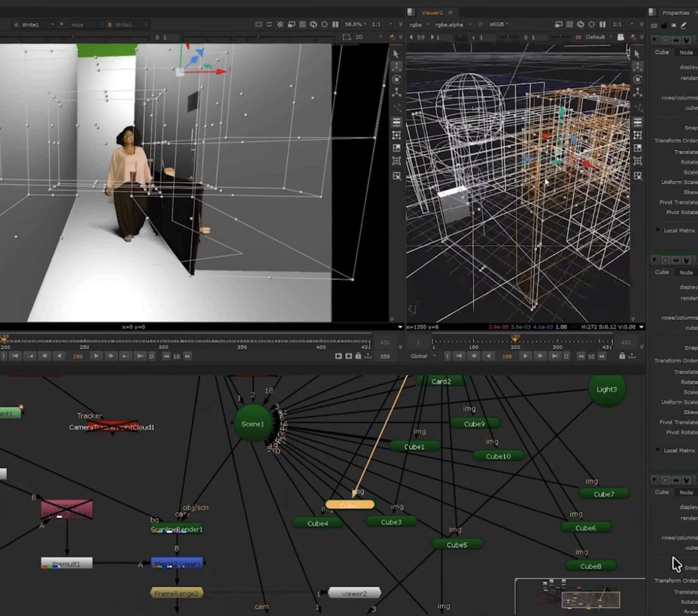The width and height of the screenshot is (698, 616).
Task: Open the wipe compositing mode dropdown
Action: point(86,24)
